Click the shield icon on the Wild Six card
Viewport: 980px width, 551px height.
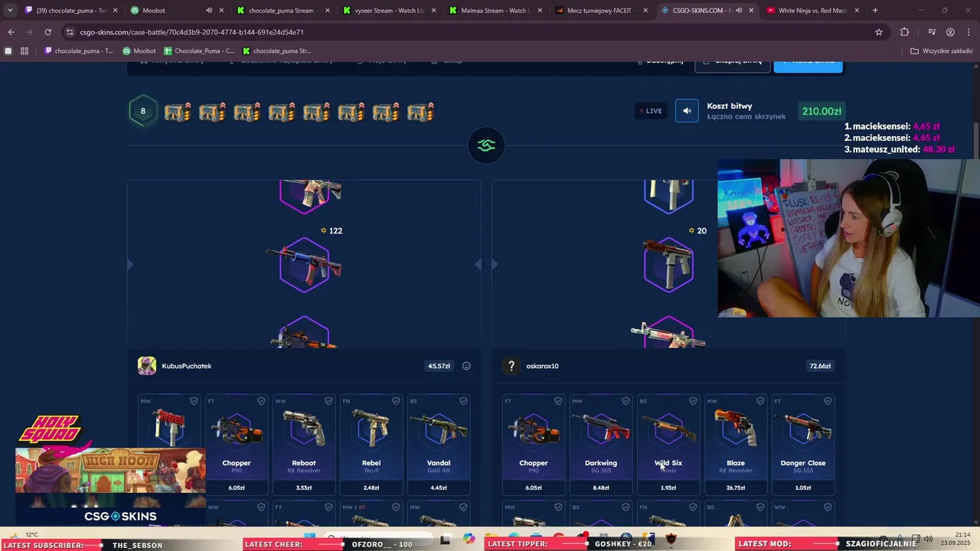click(693, 401)
